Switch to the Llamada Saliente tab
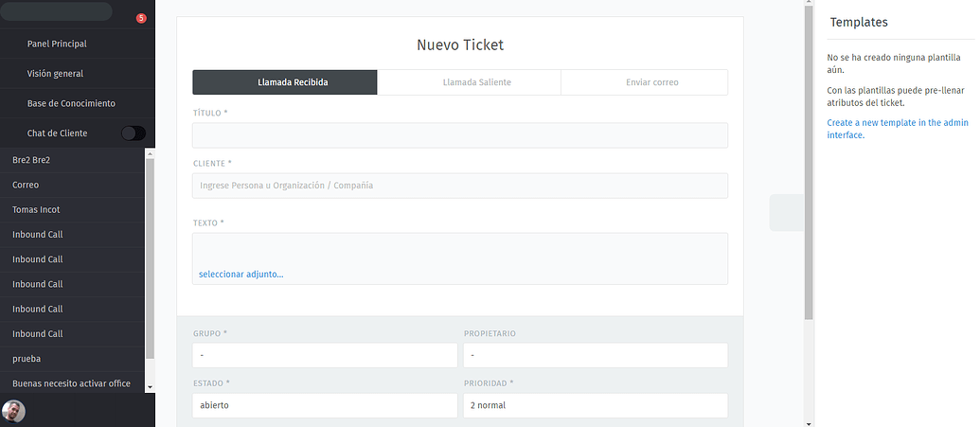Screen dimensions: 980x427 coord(476,82)
